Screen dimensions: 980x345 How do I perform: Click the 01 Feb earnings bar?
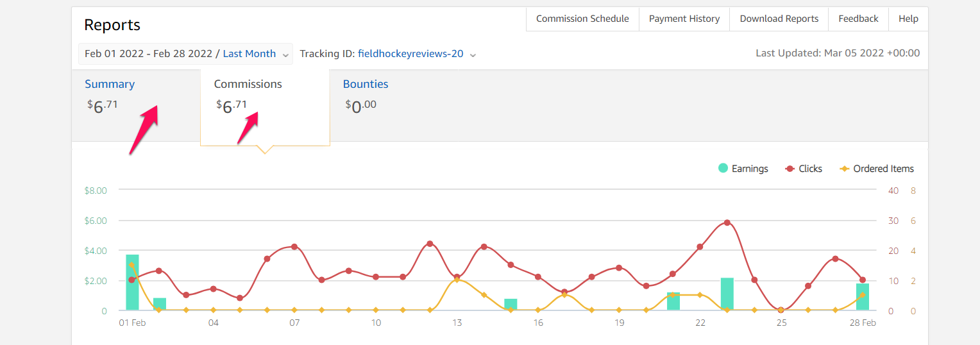click(132, 282)
